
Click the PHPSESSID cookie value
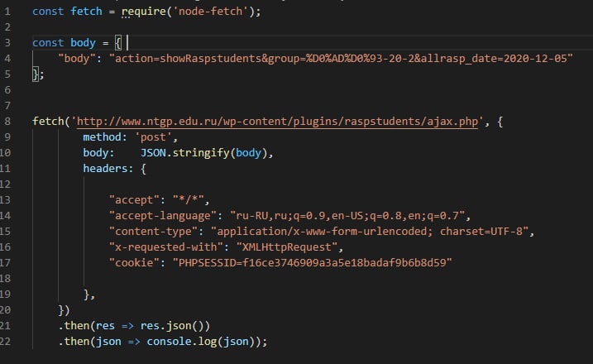pos(313,262)
